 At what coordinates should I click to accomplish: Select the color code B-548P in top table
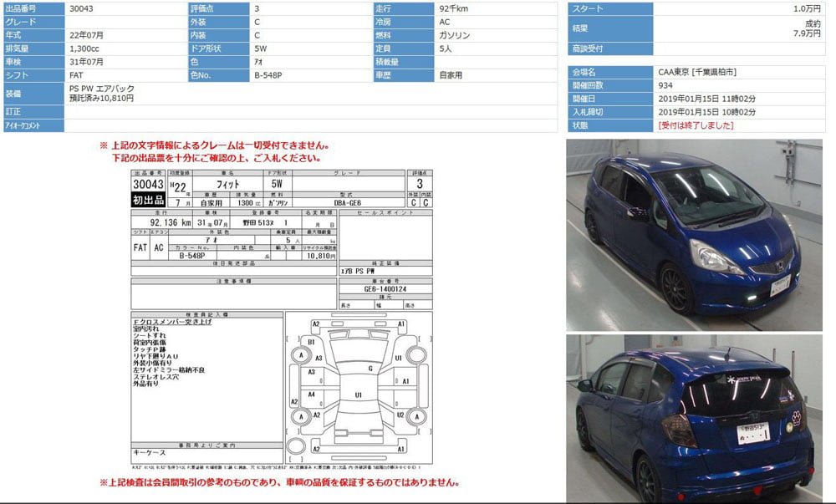click(x=268, y=75)
